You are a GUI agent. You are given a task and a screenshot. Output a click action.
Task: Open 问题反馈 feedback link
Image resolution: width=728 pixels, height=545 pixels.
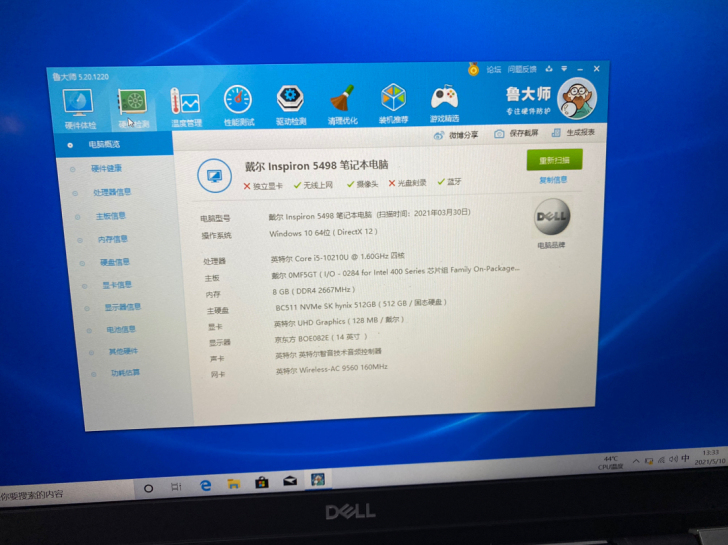(522, 69)
